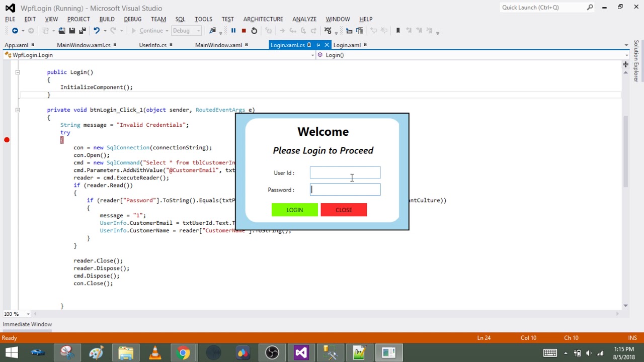This screenshot has height=362, width=644.
Task: Stop debugging with the red square
Action: pyautogui.click(x=244, y=31)
